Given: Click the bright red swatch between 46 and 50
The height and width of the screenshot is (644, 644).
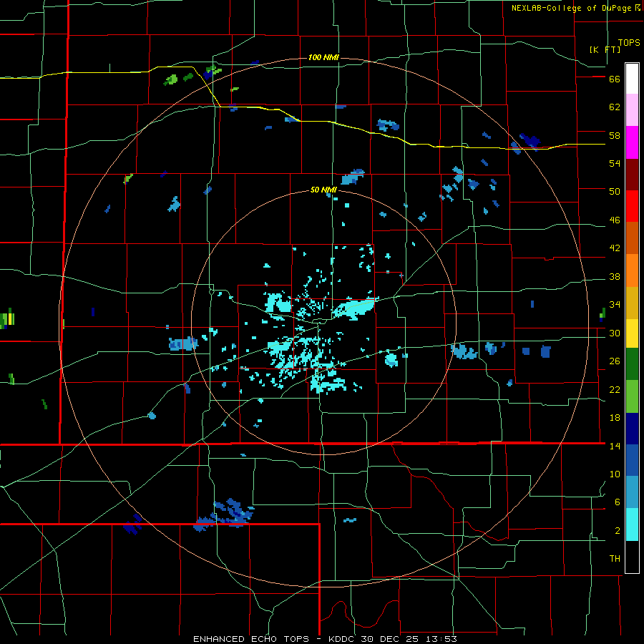Looking at the screenshot, I should [632, 206].
